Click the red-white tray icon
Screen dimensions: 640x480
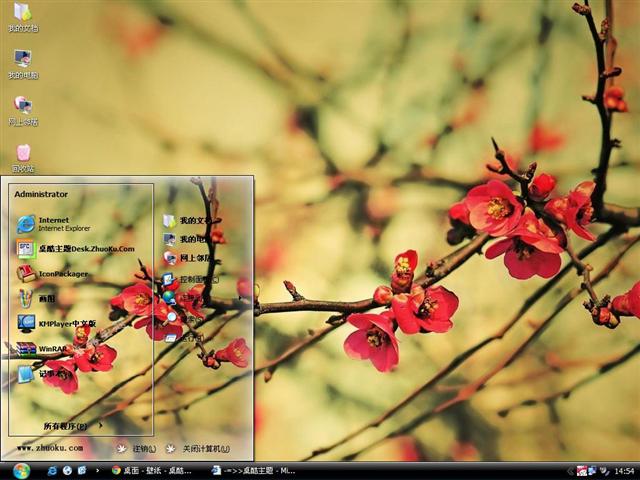coord(582,471)
